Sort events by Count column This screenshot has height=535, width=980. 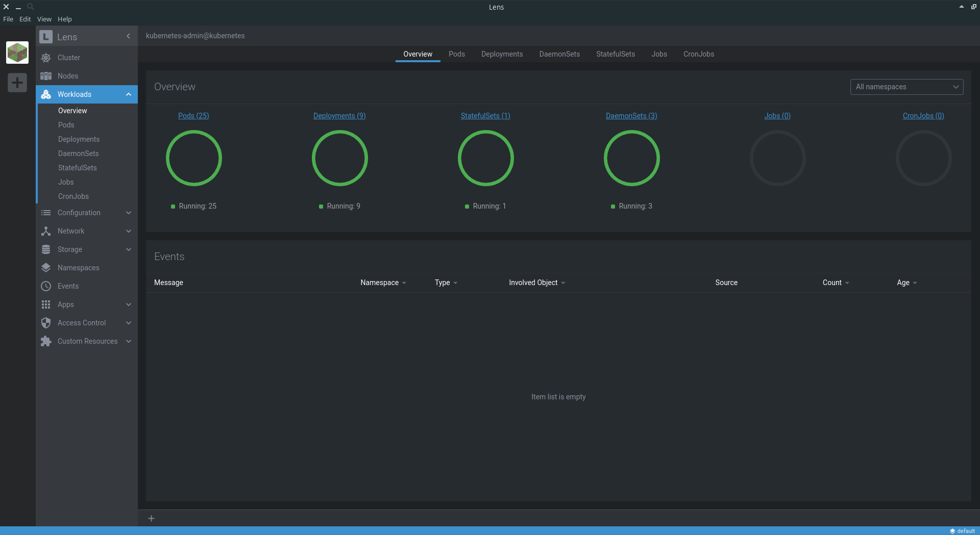pos(836,283)
